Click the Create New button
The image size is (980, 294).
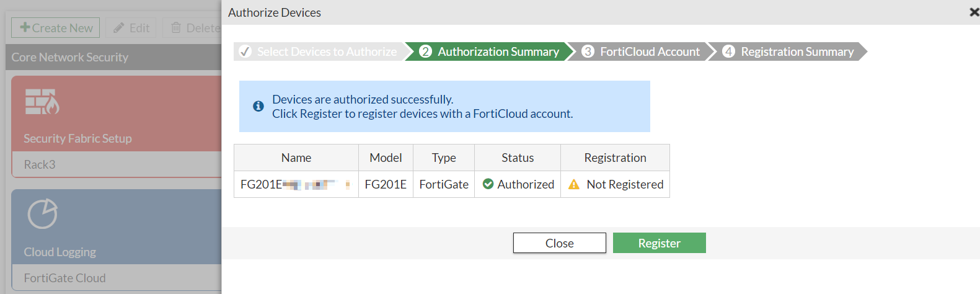pos(56,28)
